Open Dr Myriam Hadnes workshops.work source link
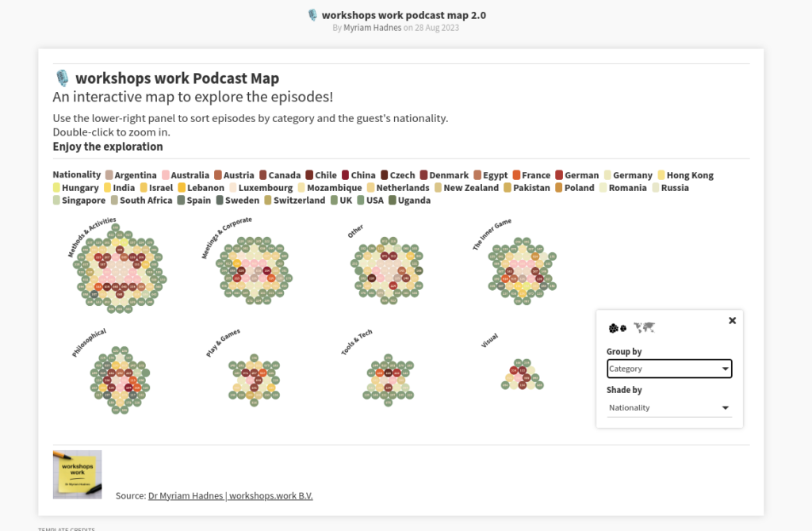This screenshot has width=812, height=531. point(231,496)
